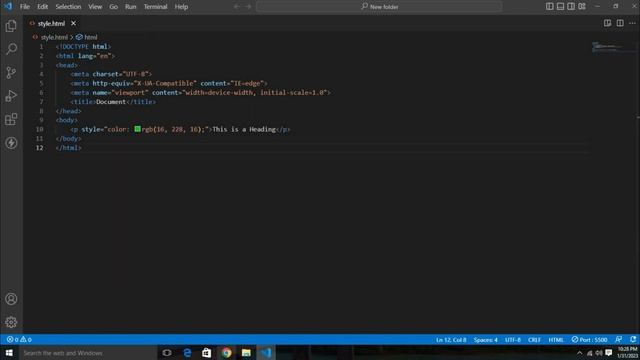Open editor More Actions ellipsis
The width and height of the screenshot is (640, 360).
(x=632, y=23)
